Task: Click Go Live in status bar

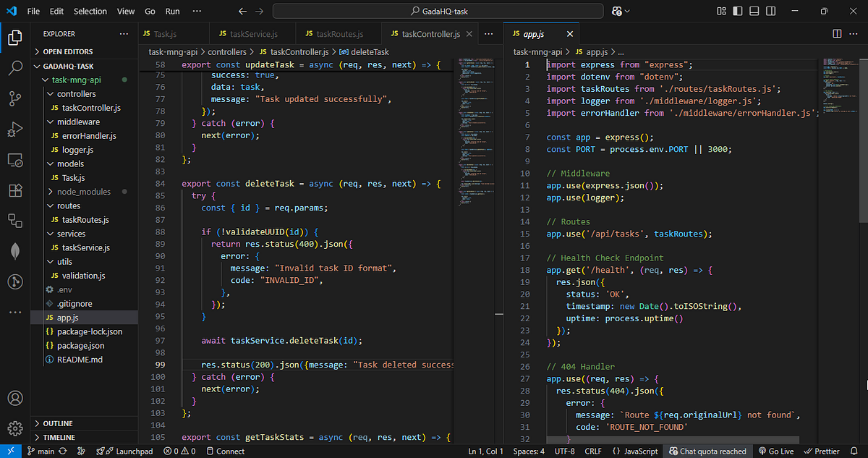Action: click(x=775, y=451)
